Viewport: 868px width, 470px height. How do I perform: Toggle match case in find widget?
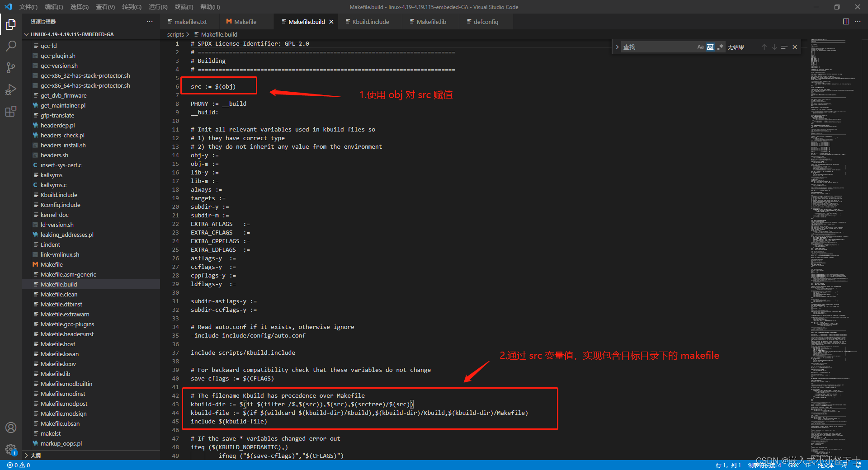[700, 47]
